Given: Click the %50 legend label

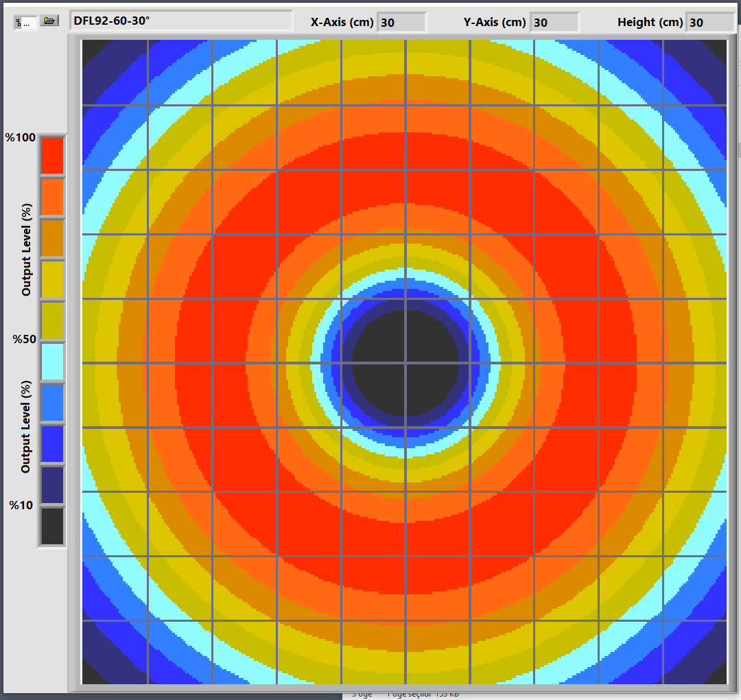Looking at the screenshot, I should [23, 339].
